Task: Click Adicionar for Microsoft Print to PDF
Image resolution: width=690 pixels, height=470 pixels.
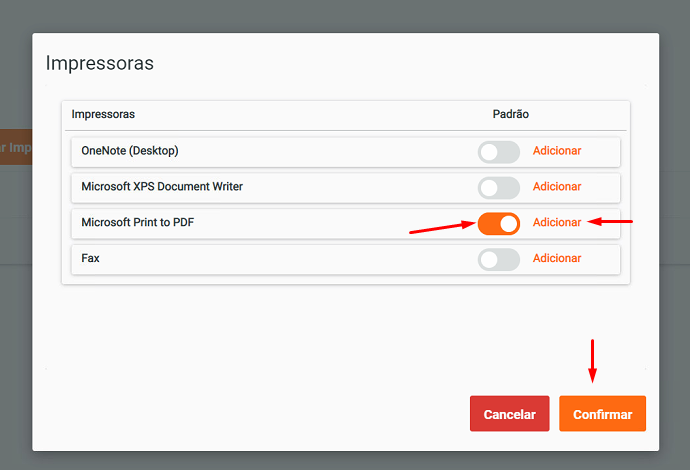Action: (557, 222)
